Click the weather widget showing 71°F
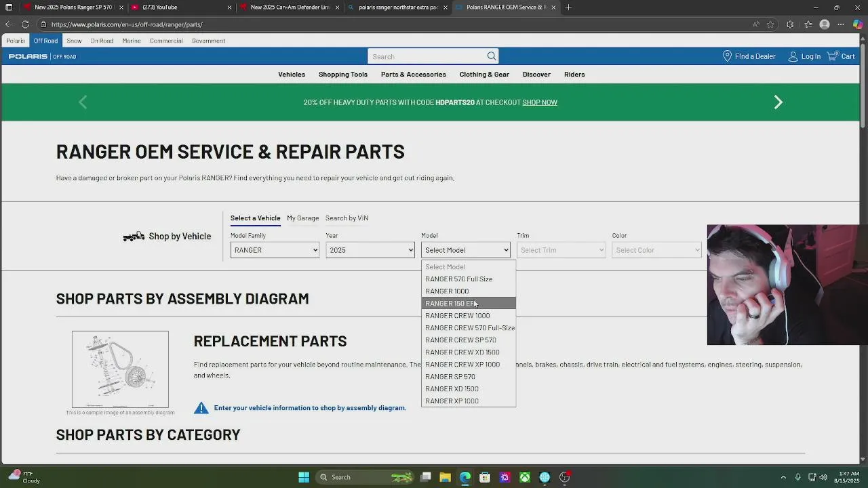Screen dimensions: 868x488 [25, 477]
